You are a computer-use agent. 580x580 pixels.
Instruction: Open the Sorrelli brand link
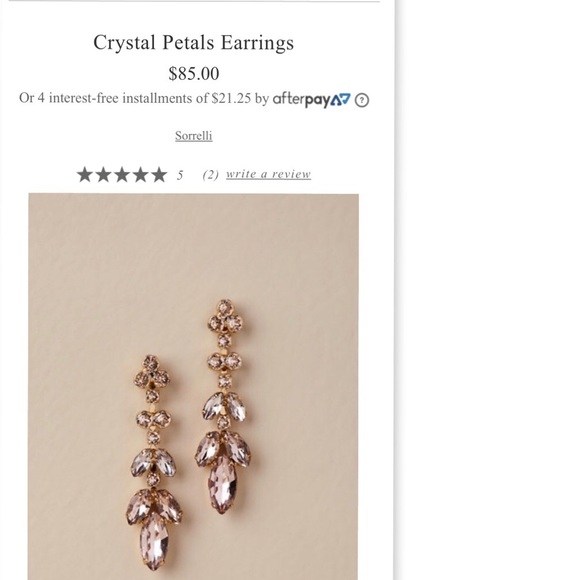[193, 136]
